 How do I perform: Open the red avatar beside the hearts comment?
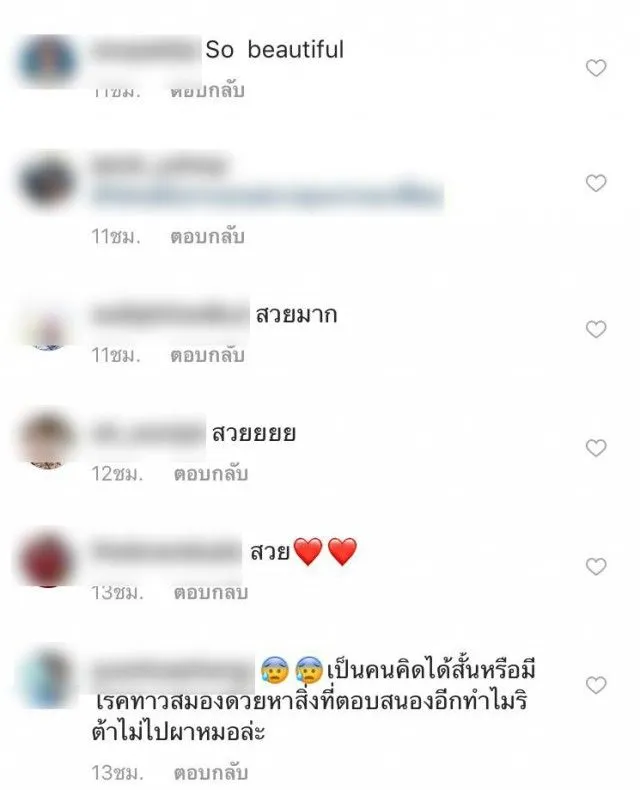pyautogui.click(x=47, y=558)
